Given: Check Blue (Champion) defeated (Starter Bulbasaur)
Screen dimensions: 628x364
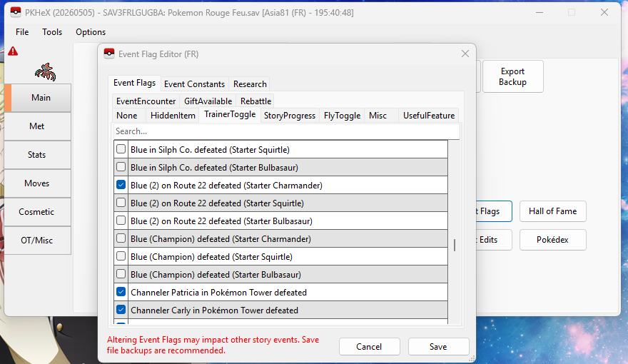Looking at the screenshot, I should pyautogui.click(x=121, y=274).
